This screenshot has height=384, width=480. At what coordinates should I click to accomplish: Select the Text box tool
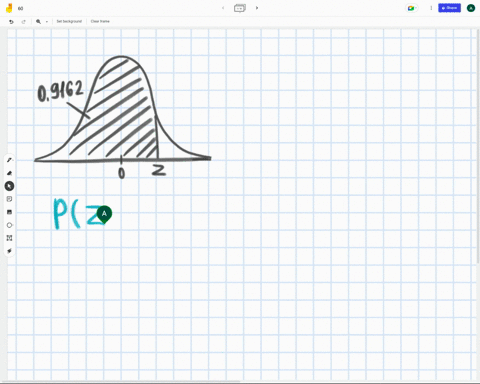click(9, 238)
